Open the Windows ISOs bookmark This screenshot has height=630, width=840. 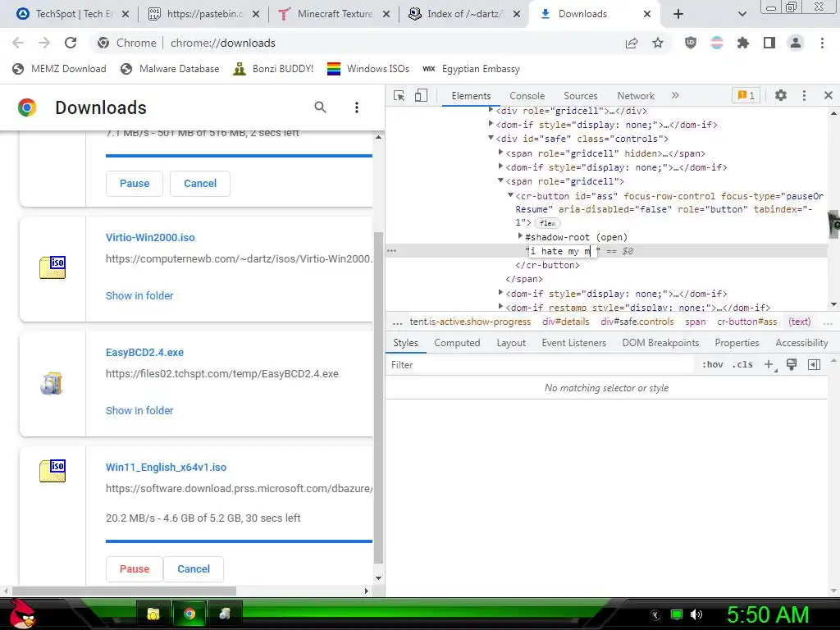click(x=368, y=69)
